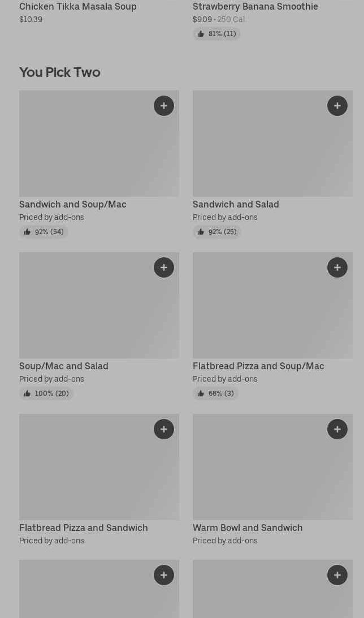Add Flatbread Pizza and Sandwich plus icon
The image size is (364, 618).
[164, 429]
